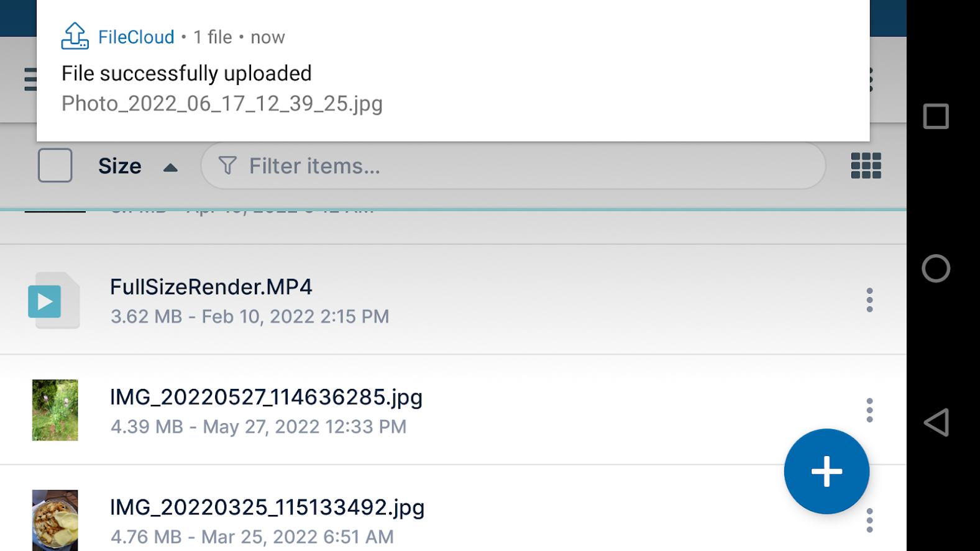Tap the video play icon on FullSizeRender.MP4
The width and height of the screenshot is (980, 551).
[x=45, y=302]
